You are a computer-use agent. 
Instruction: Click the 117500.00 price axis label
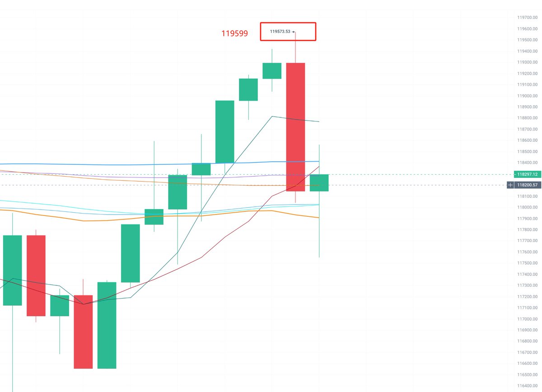[527, 263]
